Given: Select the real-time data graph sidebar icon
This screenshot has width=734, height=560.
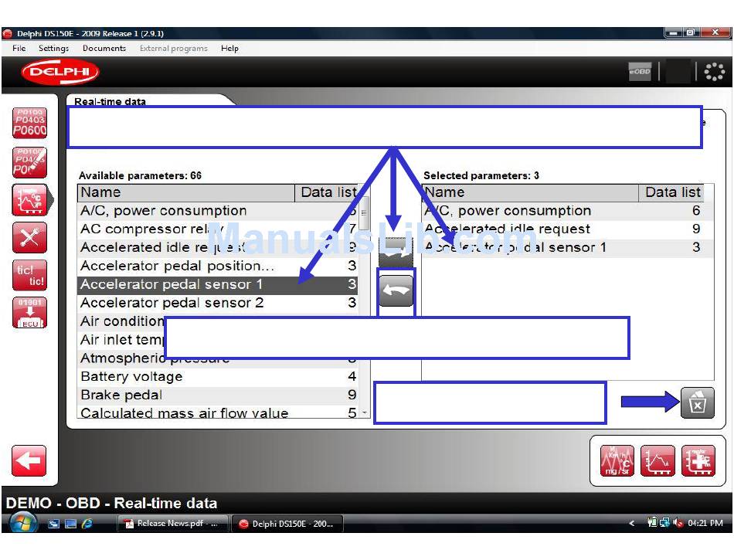Looking at the screenshot, I should (30, 200).
